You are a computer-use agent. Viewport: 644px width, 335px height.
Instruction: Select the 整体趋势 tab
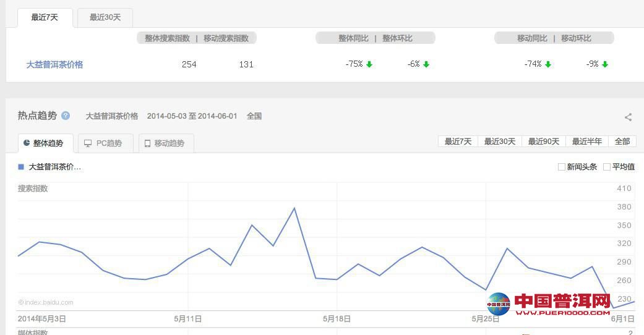pyautogui.click(x=46, y=143)
